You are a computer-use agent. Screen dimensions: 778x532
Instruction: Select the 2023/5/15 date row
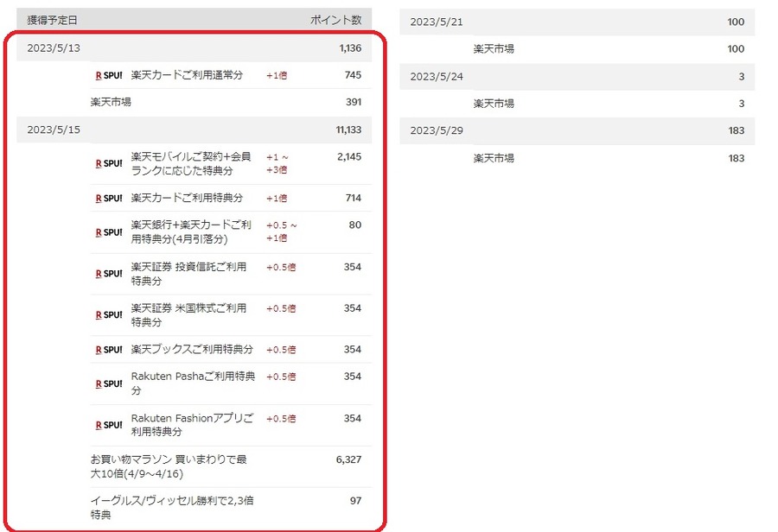[194, 130]
